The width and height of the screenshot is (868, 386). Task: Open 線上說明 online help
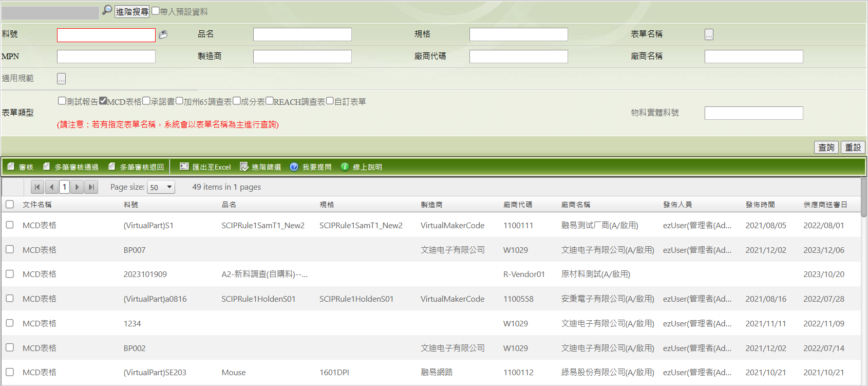pyautogui.click(x=362, y=167)
